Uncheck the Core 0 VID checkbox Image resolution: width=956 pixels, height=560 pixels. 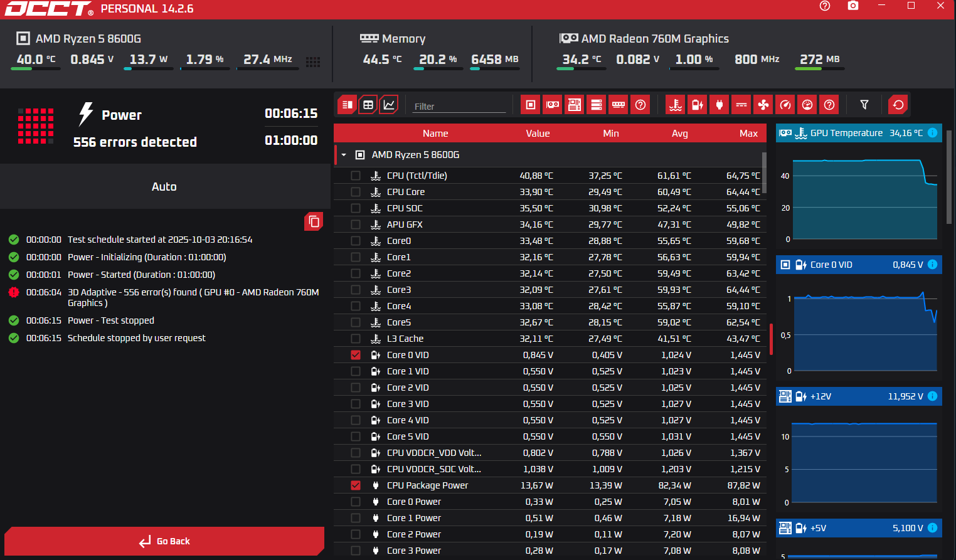pos(356,355)
